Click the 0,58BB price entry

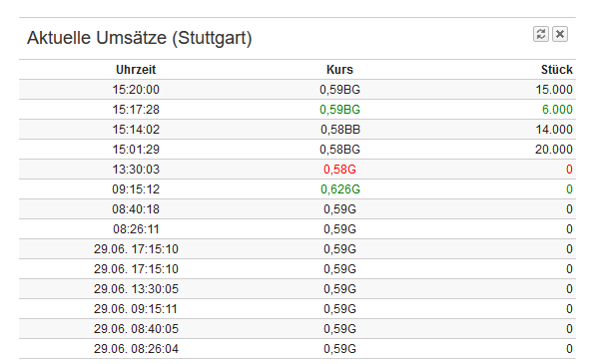[x=340, y=130]
